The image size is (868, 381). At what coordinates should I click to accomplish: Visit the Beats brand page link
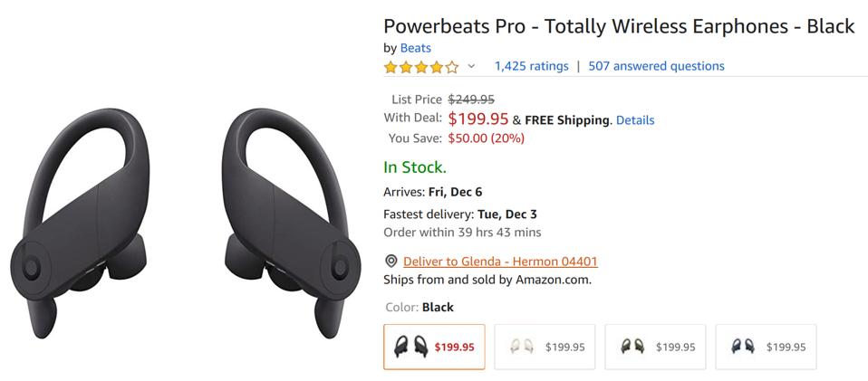pyautogui.click(x=415, y=48)
